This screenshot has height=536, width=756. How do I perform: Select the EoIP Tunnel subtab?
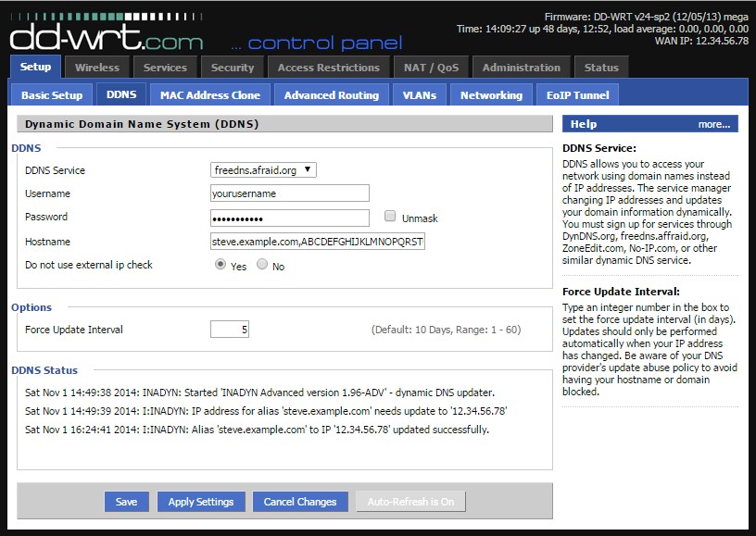tap(577, 94)
